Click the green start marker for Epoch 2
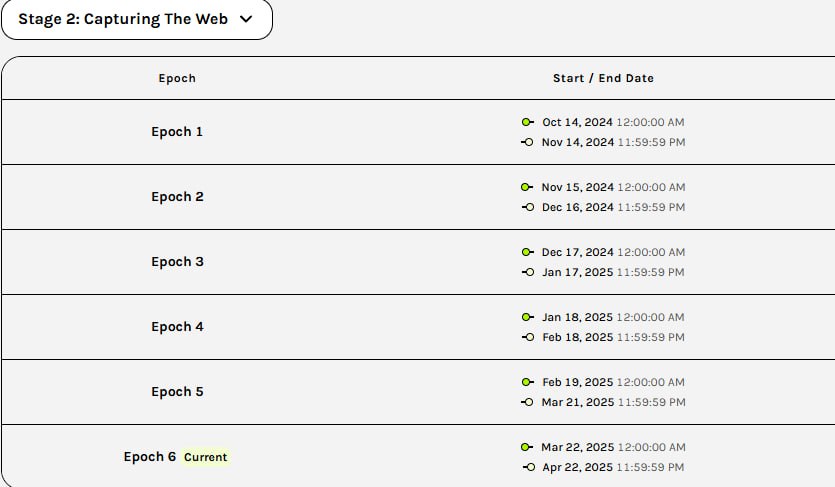This screenshot has height=487, width=835. pos(527,187)
